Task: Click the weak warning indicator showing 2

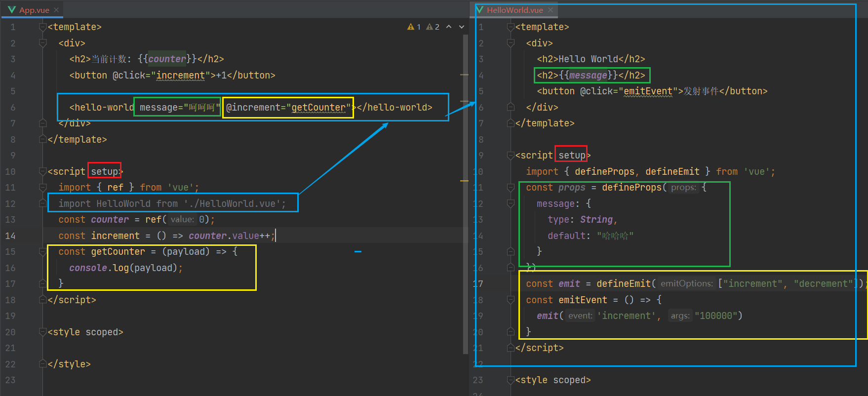Action: (433, 27)
